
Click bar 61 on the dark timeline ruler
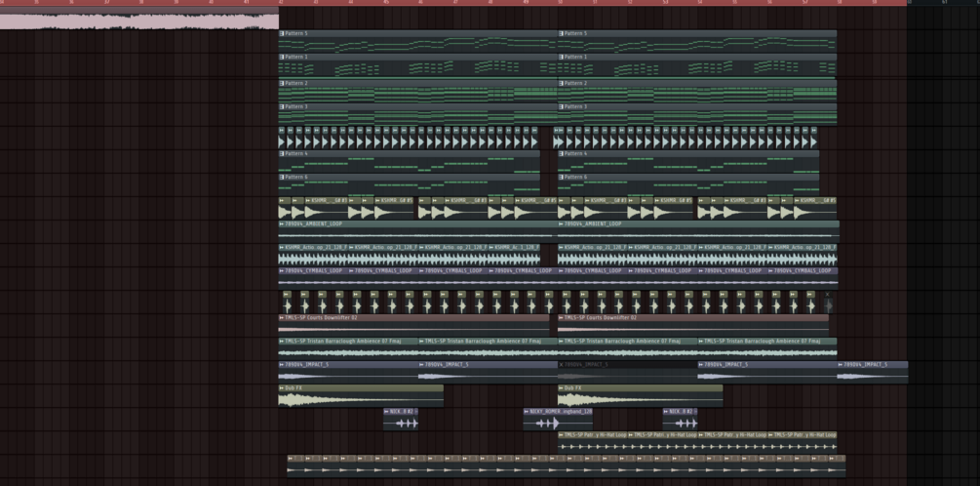(944, 3)
